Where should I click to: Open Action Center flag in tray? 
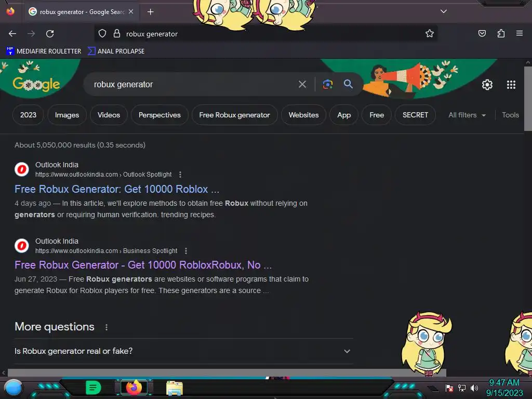(x=449, y=388)
